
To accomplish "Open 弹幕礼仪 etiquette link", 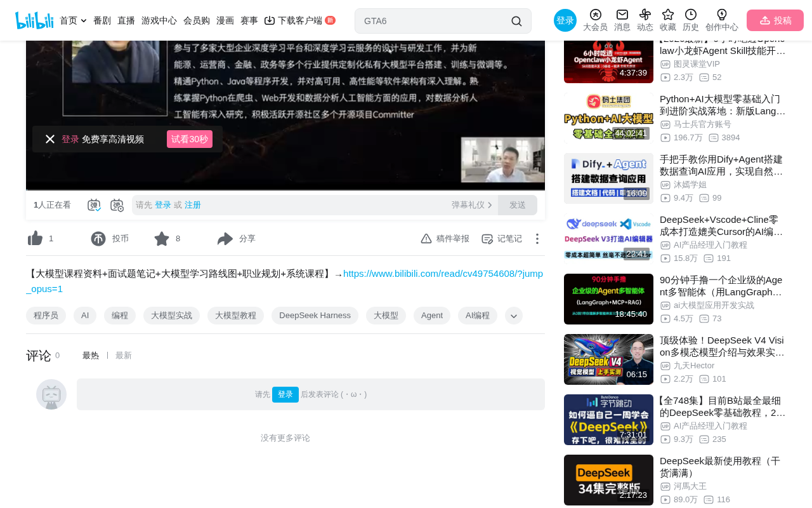I will 472,205.
